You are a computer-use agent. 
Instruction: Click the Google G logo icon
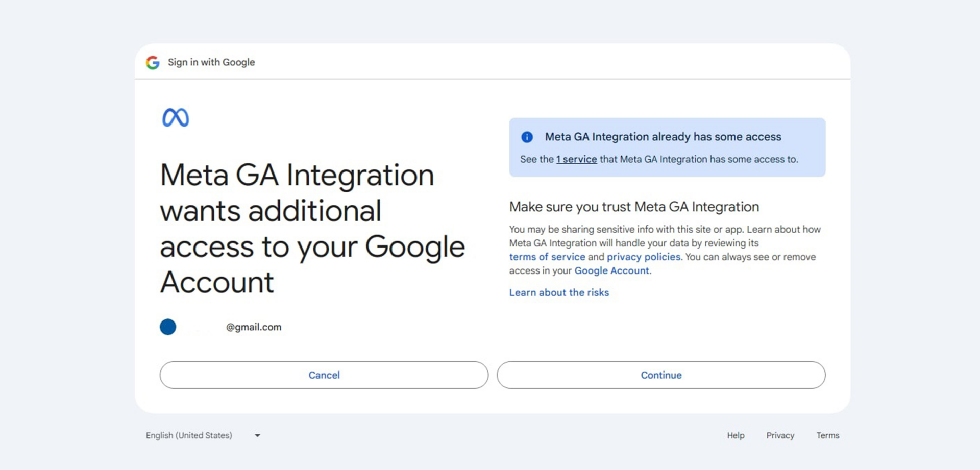pyautogui.click(x=153, y=62)
